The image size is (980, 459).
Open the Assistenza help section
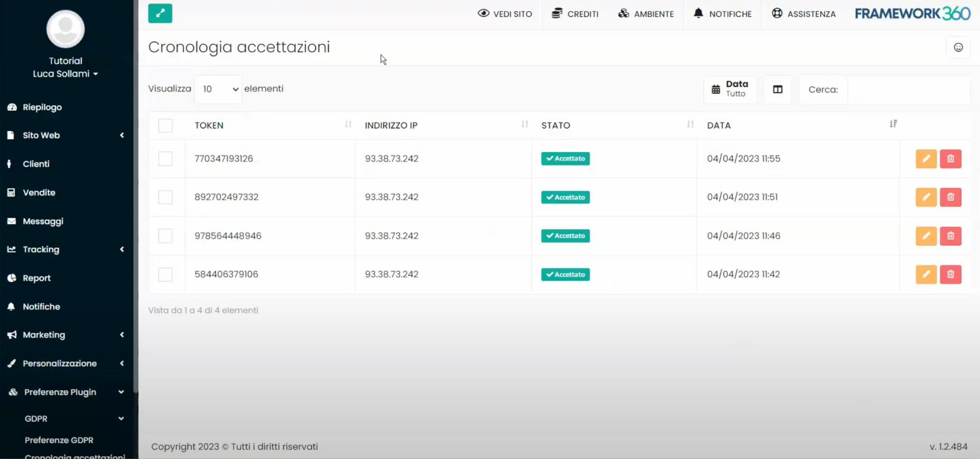803,14
